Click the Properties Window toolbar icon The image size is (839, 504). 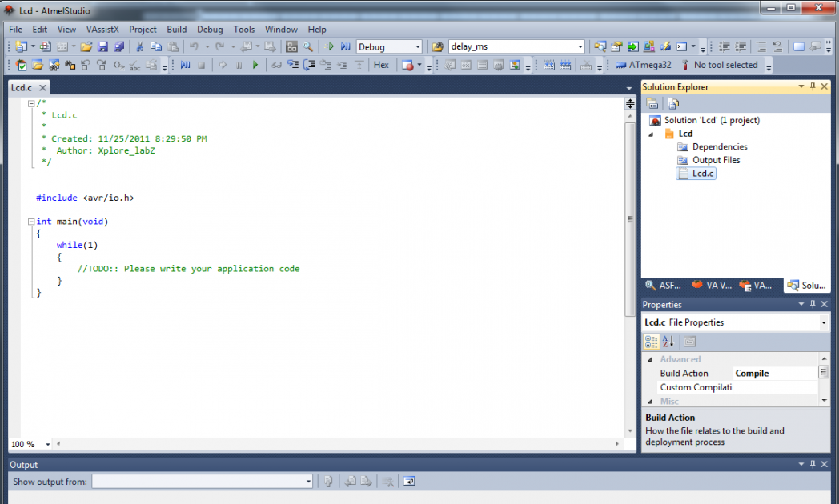coord(616,46)
